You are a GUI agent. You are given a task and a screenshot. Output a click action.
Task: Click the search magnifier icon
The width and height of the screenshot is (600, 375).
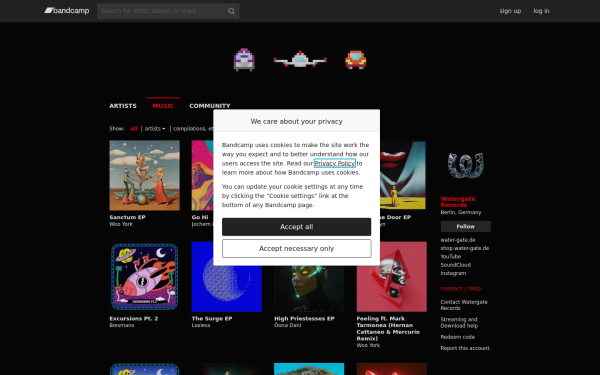[231, 11]
